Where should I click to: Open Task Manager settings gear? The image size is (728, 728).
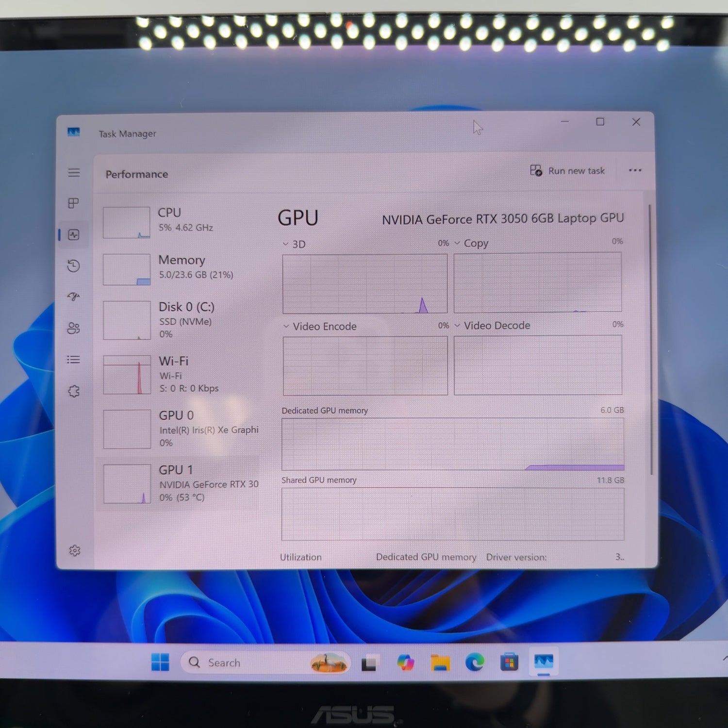click(75, 550)
